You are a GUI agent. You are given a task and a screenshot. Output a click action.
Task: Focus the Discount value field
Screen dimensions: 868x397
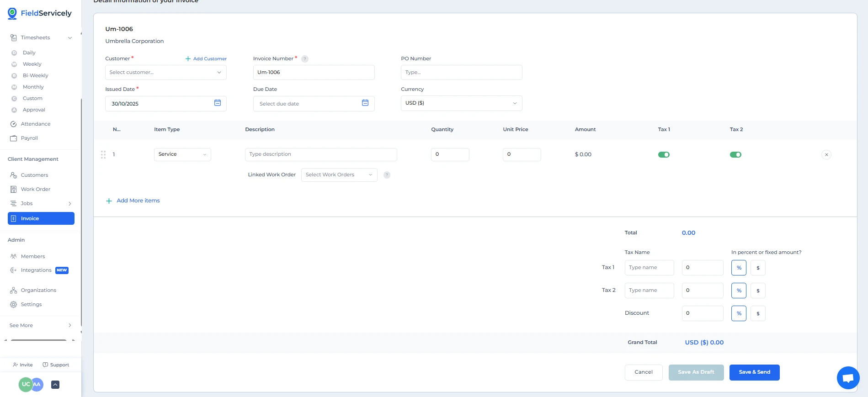tap(703, 313)
